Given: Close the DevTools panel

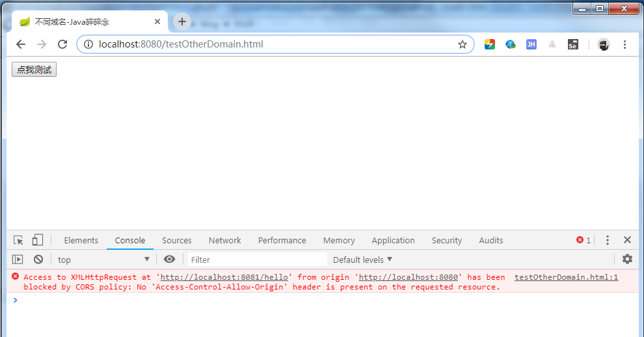Looking at the screenshot, I should coord(627,240).
